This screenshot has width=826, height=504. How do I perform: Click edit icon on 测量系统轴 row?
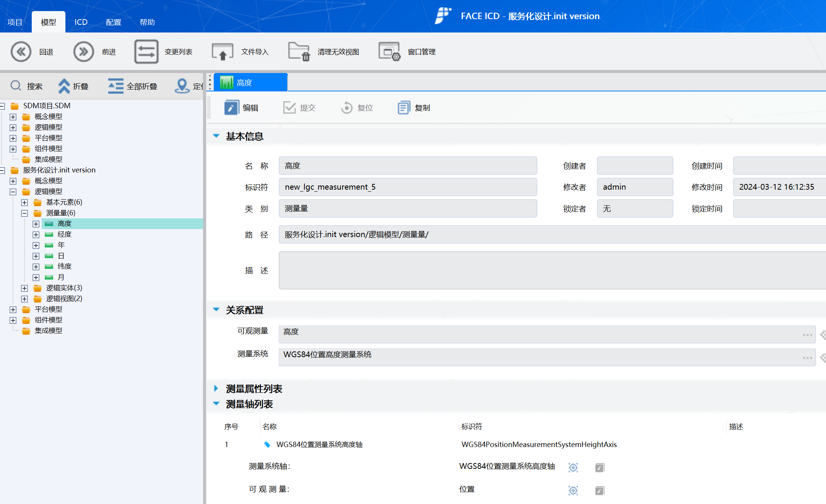(600, 467)
